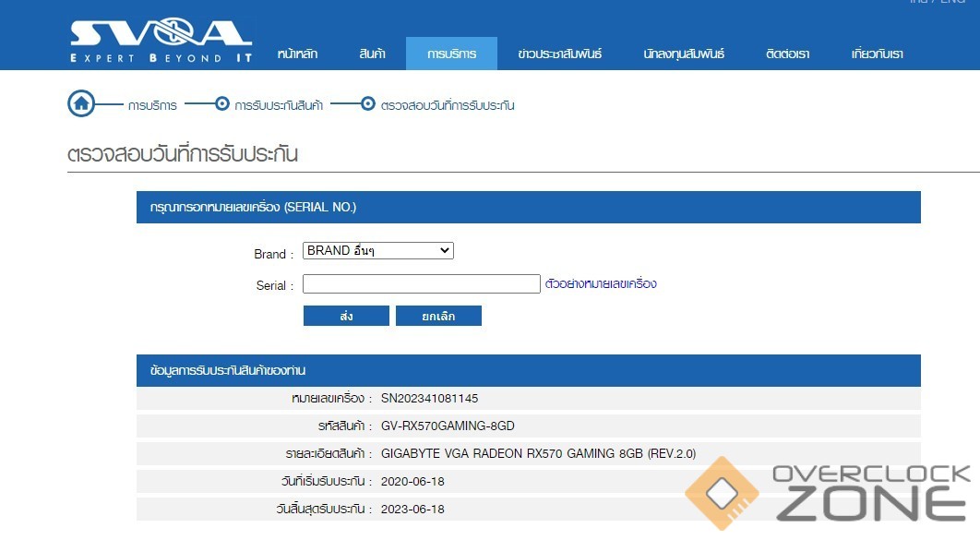Open the เกี่ยวกับเรา about menu

[877, 54]
